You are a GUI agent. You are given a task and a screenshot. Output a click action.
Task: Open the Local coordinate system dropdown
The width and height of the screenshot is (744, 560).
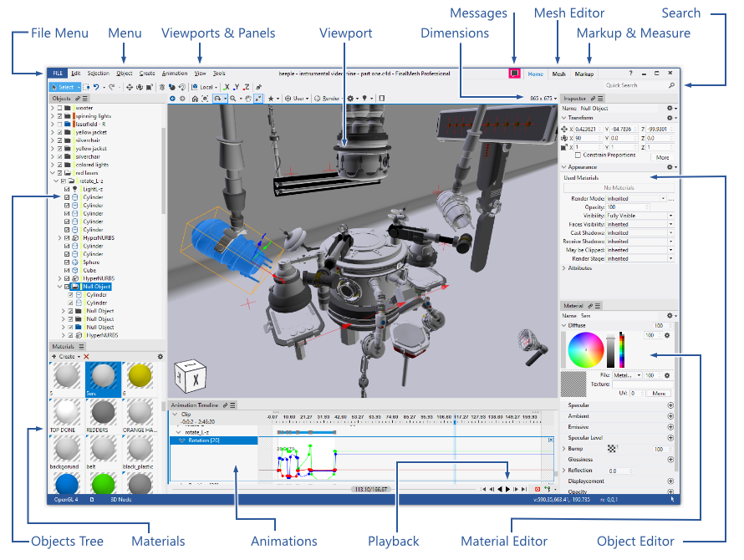205,87
